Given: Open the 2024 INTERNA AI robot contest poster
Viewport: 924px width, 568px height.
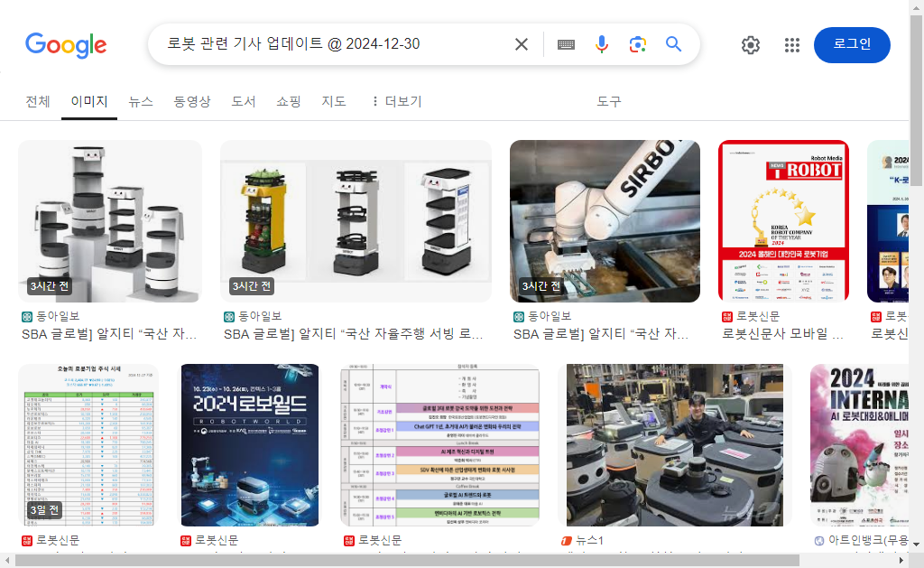Looking at the screenshot, I should pyautogui.click(x=860, y=445).
